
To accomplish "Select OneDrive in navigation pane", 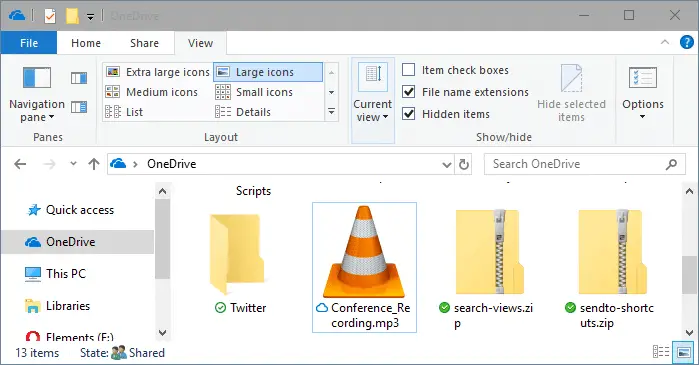I will point(78,242).
